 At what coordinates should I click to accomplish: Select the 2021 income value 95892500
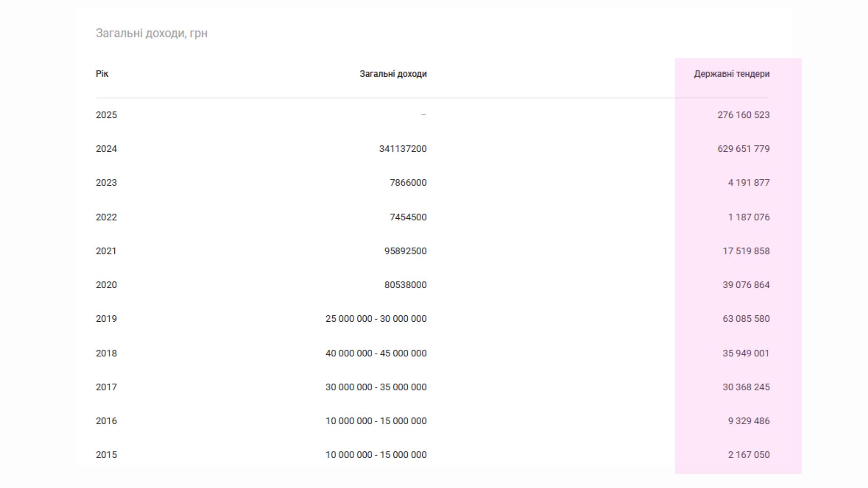pos(405,251)
